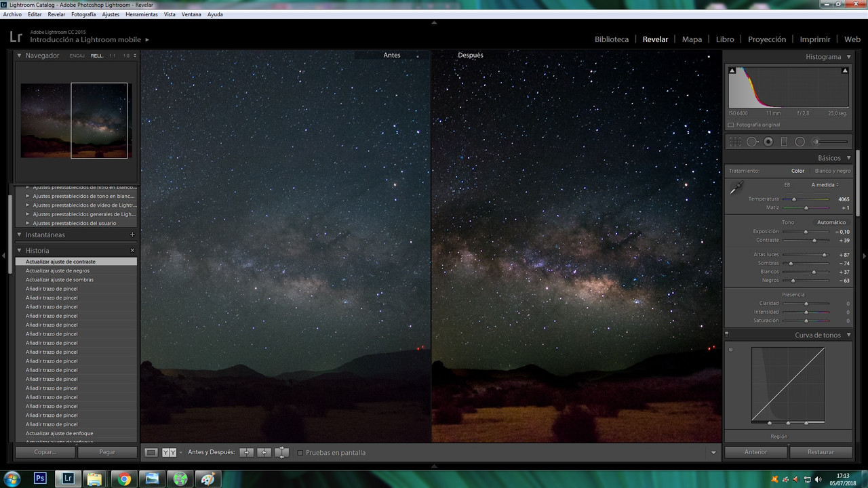Click the Pegar button
868x488 pixels.
point(107,452)
